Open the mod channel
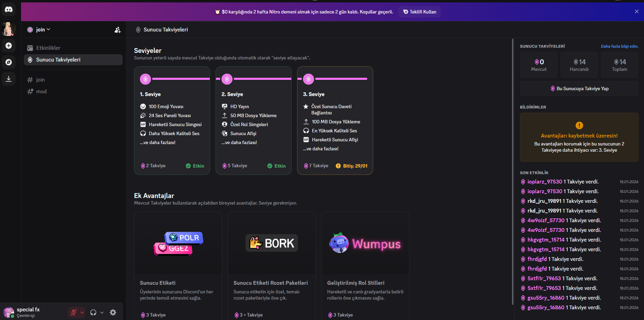 73,92
